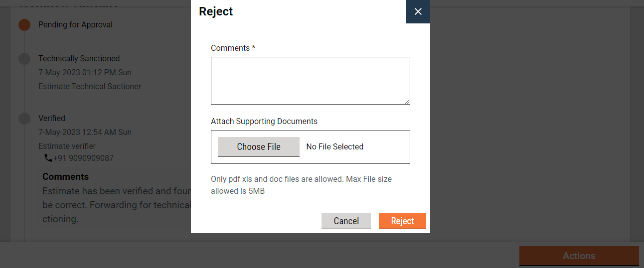Click the orange Pending for Approval timeline dot
The width and height of the screenshot is (644, 268).
point(24,25)
